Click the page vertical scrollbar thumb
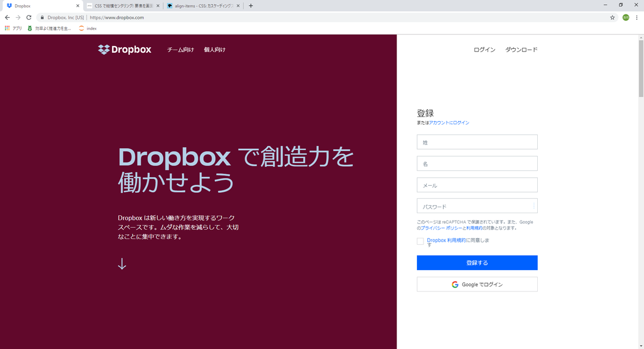 click(x=641, y=68)
